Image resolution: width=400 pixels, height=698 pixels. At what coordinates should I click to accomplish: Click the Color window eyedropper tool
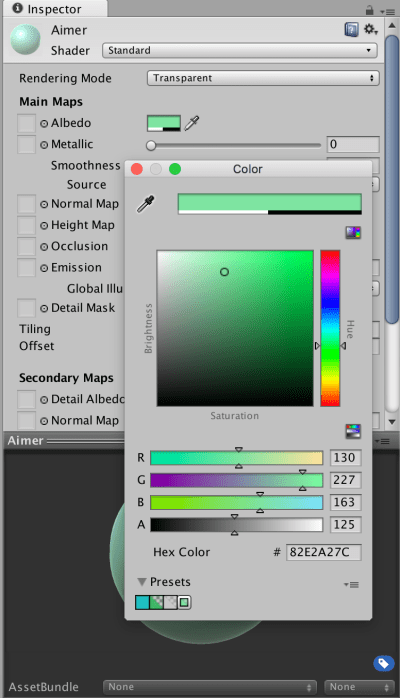click(145, 203)
